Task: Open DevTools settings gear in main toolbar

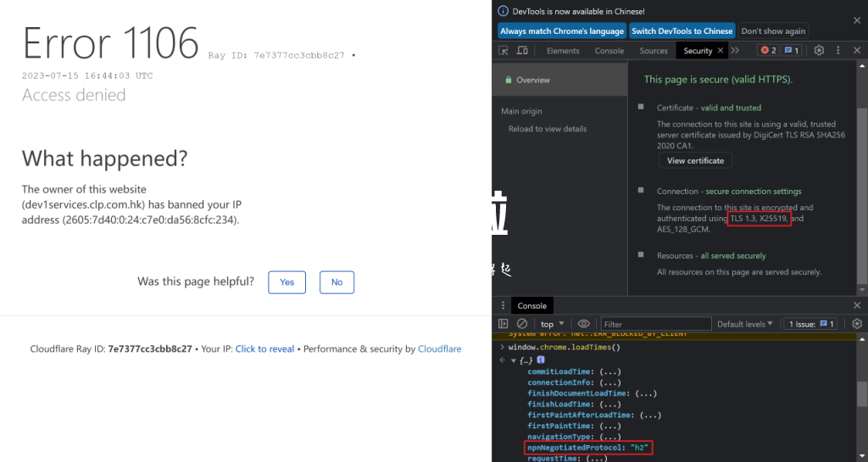Action: pos(819,51)
